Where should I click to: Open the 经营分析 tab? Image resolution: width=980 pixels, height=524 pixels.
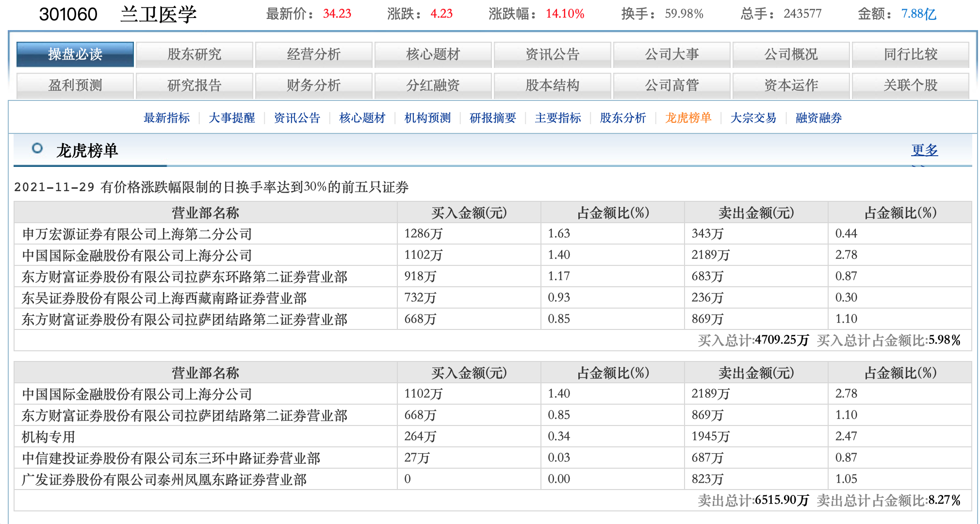point(314,54)
